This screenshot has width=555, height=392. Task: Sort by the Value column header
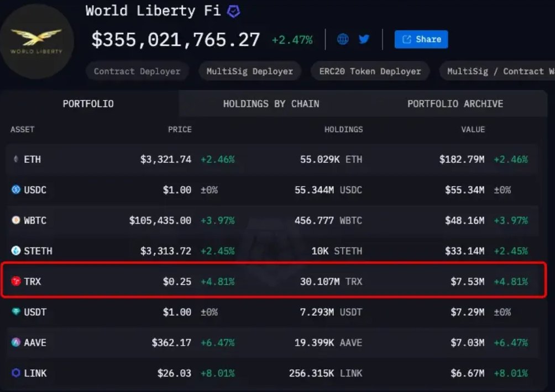point(473,130)
